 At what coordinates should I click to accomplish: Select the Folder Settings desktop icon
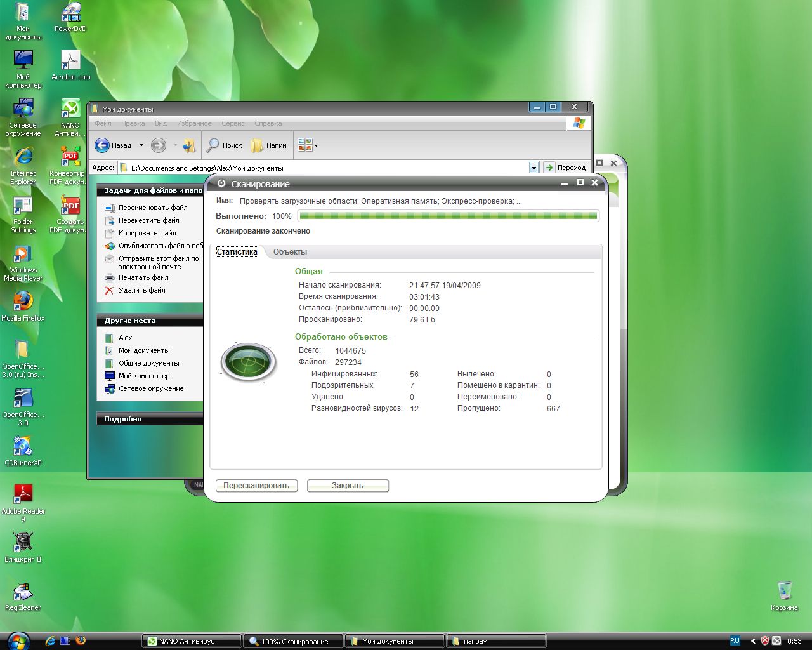(23, 215)
